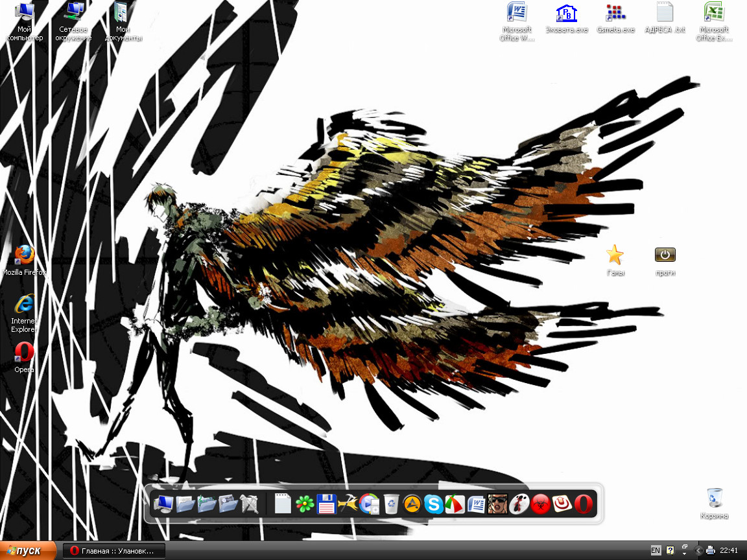
Task: Click the red Opera icon in dock
Action: (x=583, y=504)
